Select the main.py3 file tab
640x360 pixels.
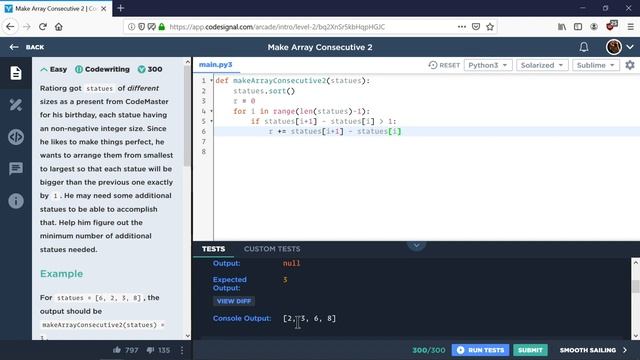216,64
